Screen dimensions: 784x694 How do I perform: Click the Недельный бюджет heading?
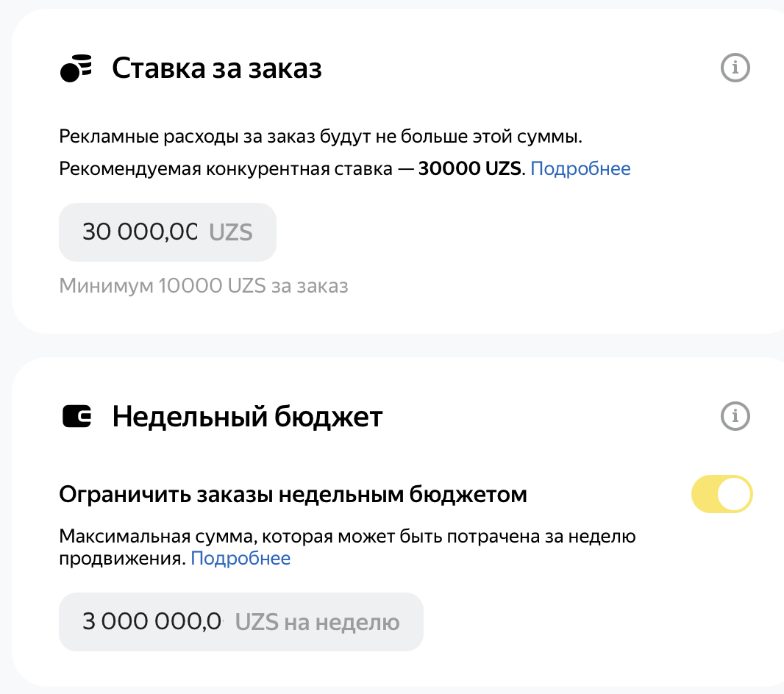tap(247, 416)
